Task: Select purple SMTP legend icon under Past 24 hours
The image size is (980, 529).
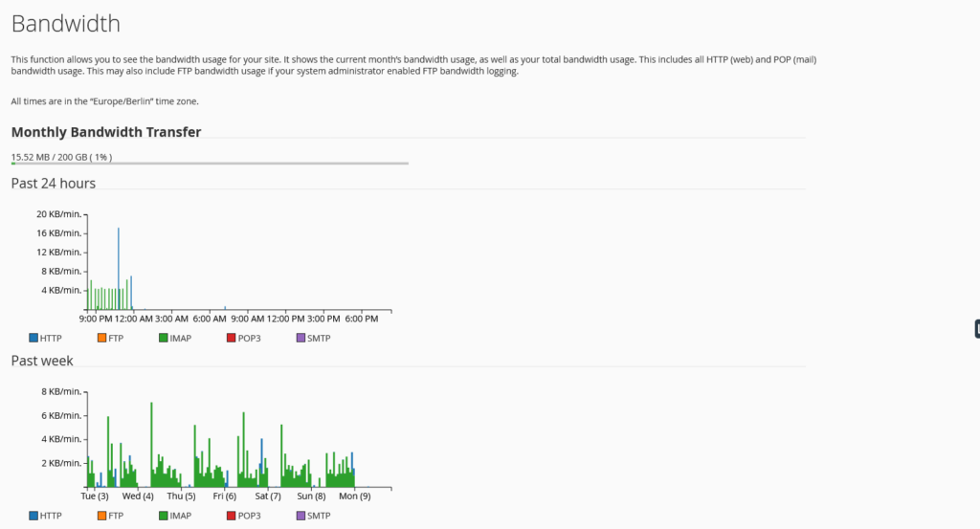Action: pyautogui.click(x=301, y=338)
